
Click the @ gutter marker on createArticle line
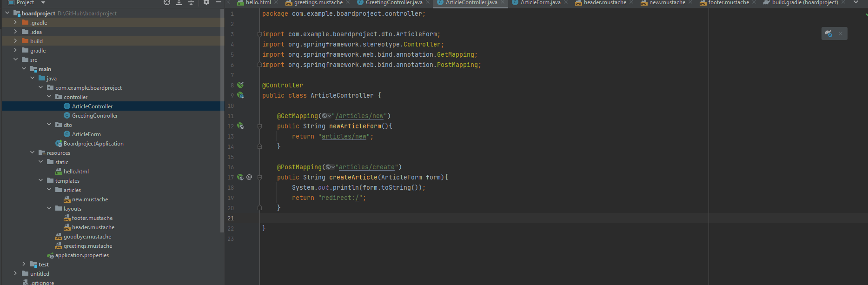249,177
